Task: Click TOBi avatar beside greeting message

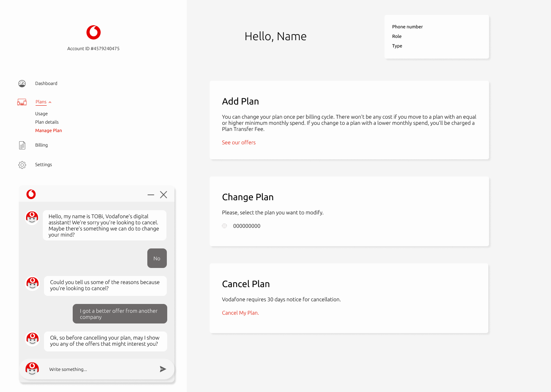Action: coord(32,217)
